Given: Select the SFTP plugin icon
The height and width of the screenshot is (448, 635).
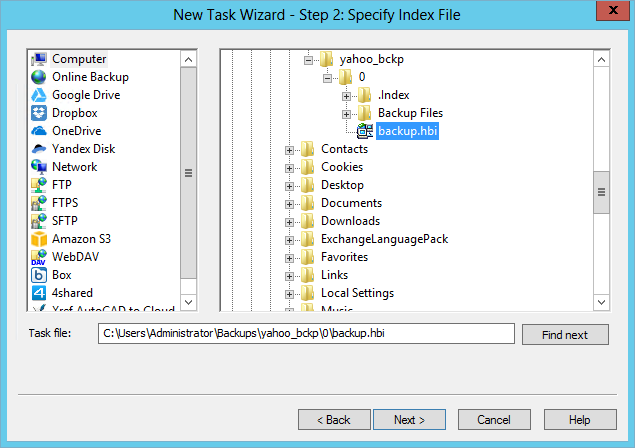Looking at the screenshot, I should click(x=39, y=221).
